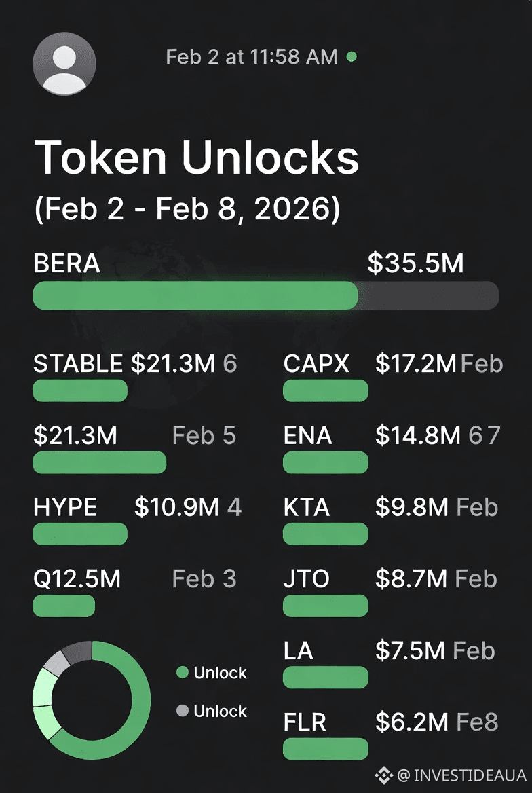Click the green online status dot
This screenshot has width=532, height=793.
pos(351,57)
